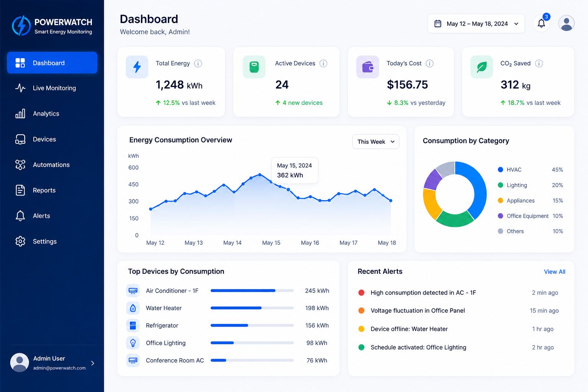Click the Active Devices info icon
Screen dimensions: 588x392
[323, 64]
